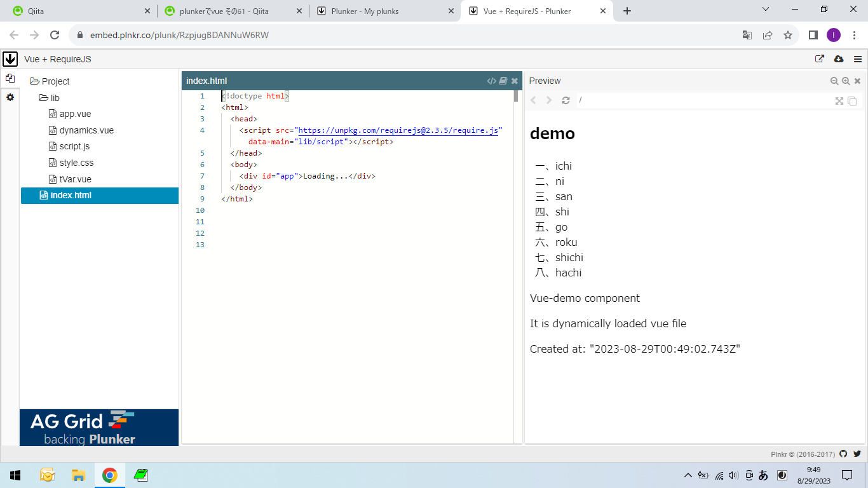Image resolution: width=868 pixels, height=488 pixels.
Task: Click the volume icon in system tray
Action: point(734,475)
